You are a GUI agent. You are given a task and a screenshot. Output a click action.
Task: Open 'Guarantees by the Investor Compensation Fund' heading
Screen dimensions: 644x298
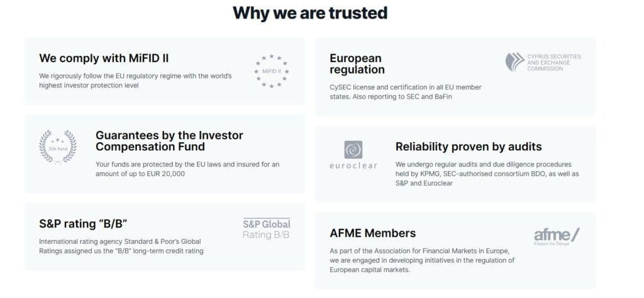point(169,141)
